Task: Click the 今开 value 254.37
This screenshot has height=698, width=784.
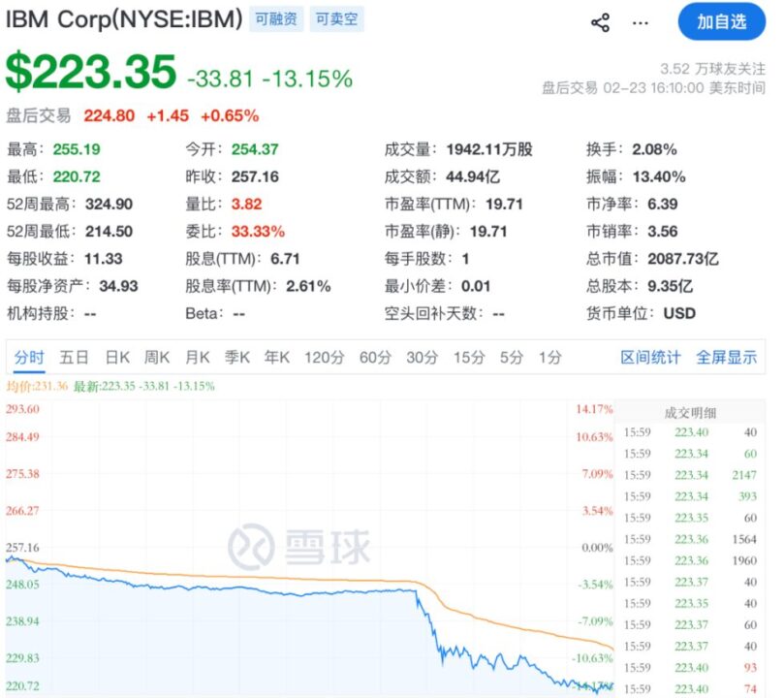Action: click(255, 149)
